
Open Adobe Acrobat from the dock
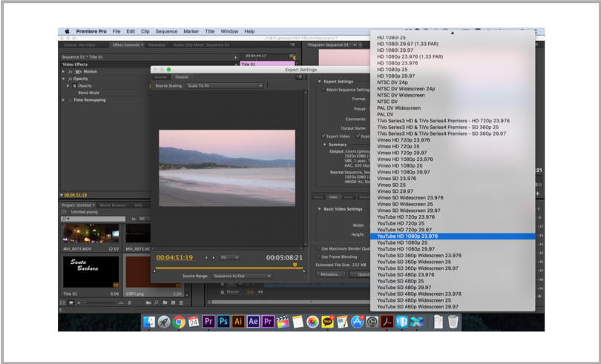387,322
